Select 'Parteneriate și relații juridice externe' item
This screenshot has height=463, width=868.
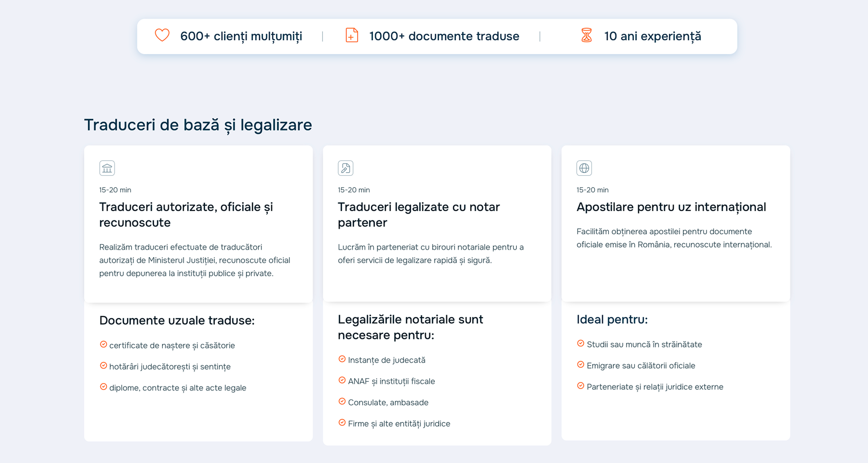click(655, 387)
